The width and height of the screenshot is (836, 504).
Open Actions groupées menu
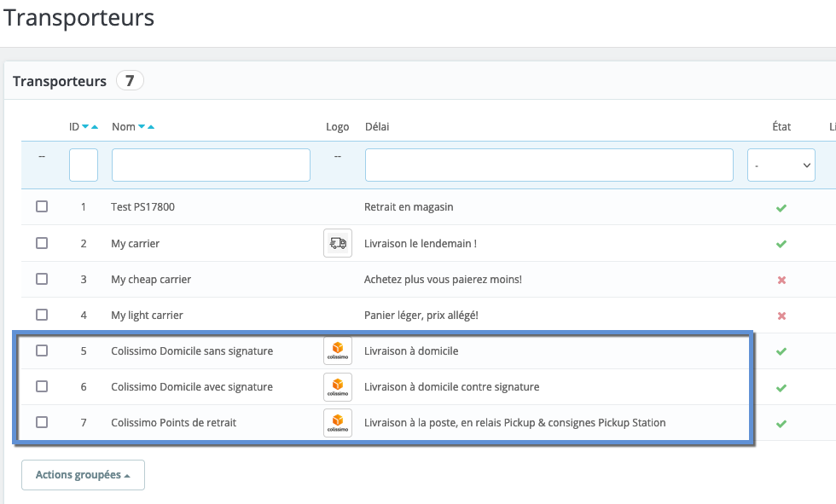pyautogui.click(x=84, y=475)
